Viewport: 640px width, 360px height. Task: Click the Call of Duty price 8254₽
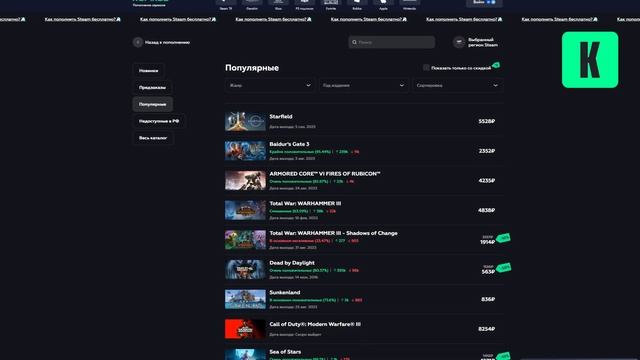(487, 329)
